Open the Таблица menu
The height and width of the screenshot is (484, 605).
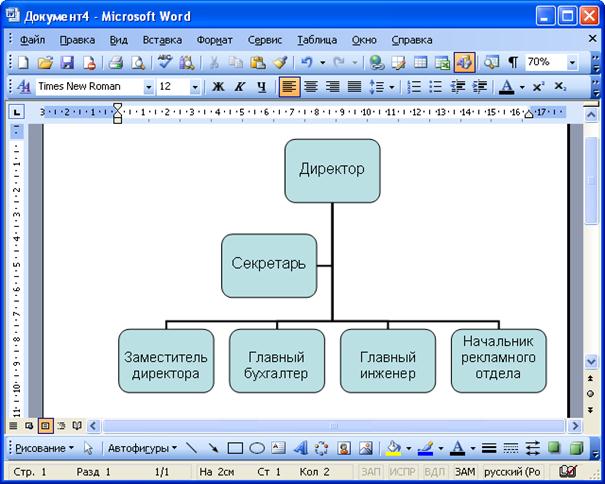[317, 40]
